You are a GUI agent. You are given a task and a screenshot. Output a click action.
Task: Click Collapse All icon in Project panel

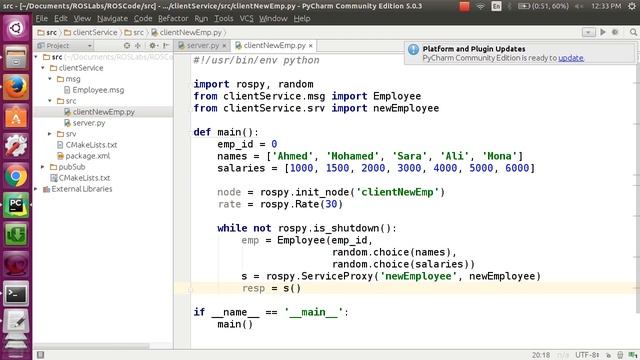138,45
